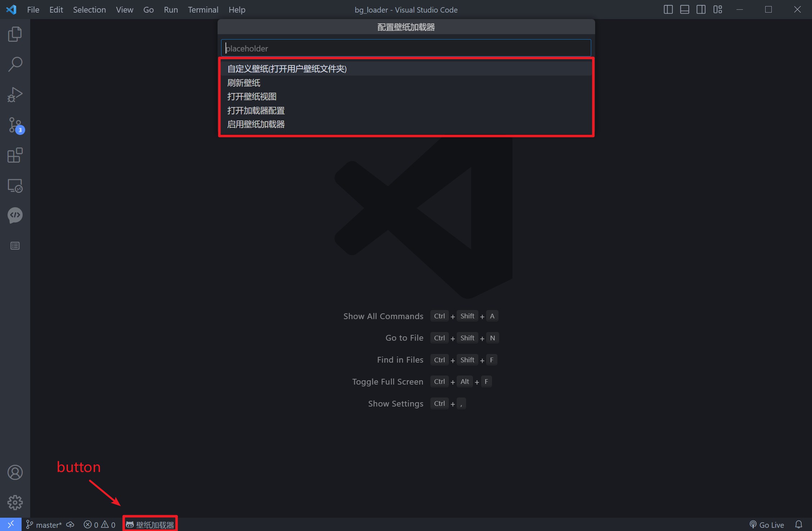Open Customize Layout button in title bar
This screenshot has height=531, width=812.
coord(717,10)
